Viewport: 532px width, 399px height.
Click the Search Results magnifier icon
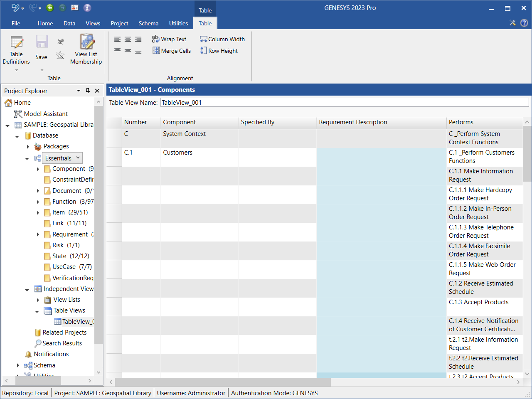pos(38,343)
